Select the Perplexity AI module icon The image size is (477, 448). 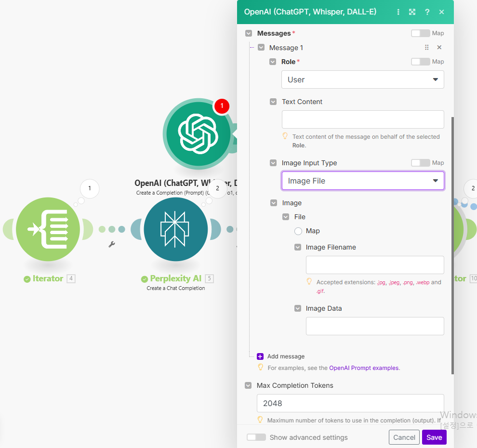click(176, 229)
